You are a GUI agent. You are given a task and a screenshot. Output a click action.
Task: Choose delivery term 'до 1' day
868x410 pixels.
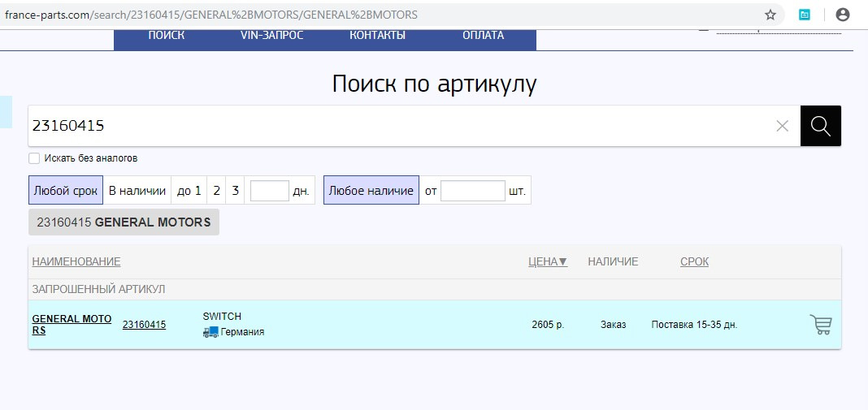point(189,191)
